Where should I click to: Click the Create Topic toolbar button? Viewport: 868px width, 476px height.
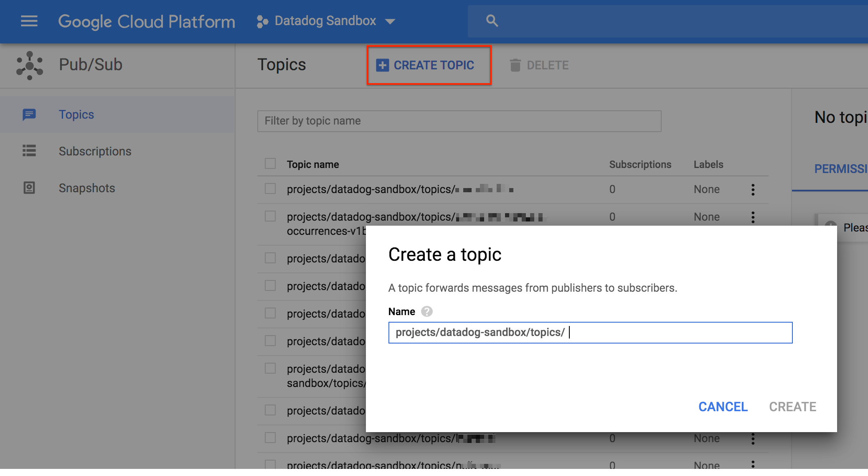[429, 65]
